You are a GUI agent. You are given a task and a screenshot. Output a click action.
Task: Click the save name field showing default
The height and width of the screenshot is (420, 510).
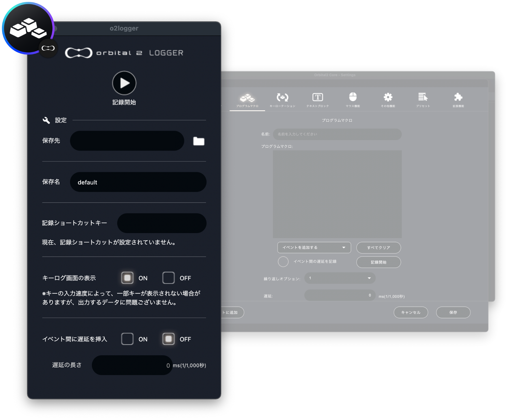[138, 182]
